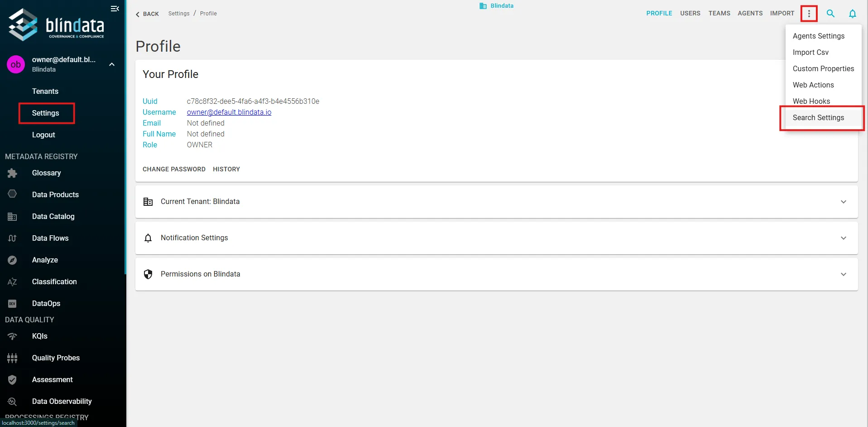The height and width of the screenshot is (427, 868).
Task: Click the Data Catalog grid icon
Action: click(x=12, y=216)
